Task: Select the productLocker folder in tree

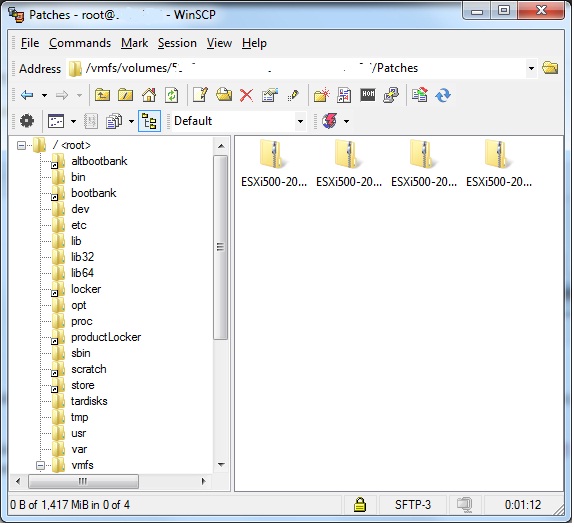Action: 106,337
